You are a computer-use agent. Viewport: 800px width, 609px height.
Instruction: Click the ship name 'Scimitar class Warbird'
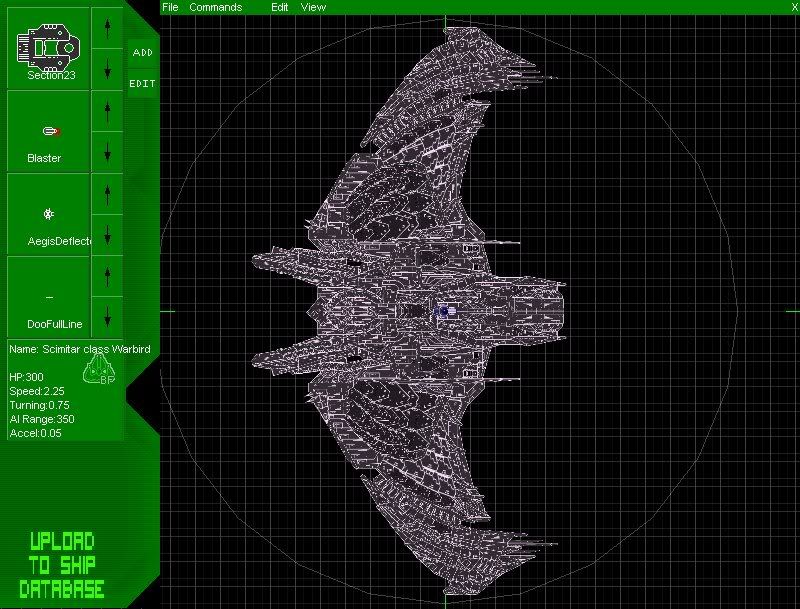96,349
